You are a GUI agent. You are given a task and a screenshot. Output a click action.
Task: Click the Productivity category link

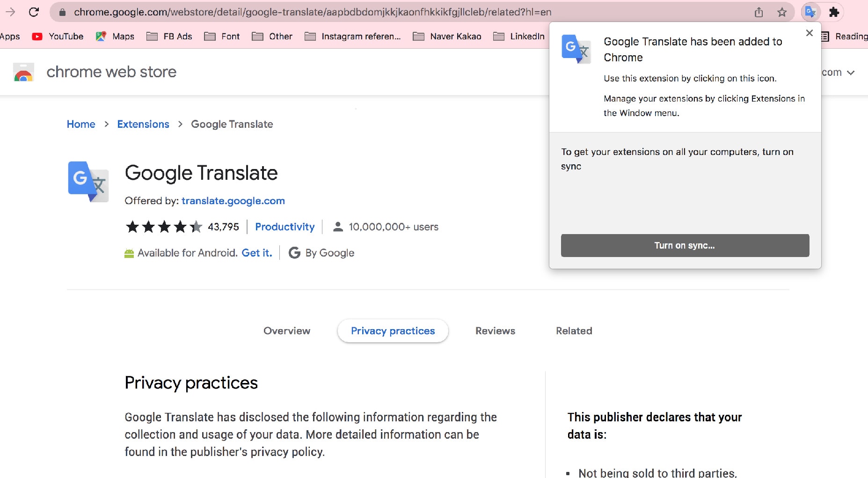284,227
